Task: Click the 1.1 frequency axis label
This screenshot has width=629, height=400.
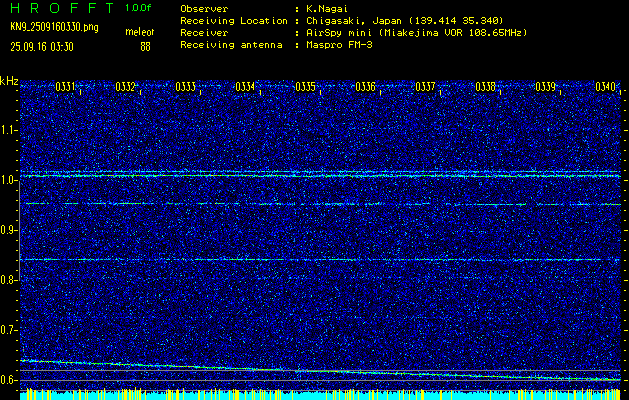Action: click(x=9, y=130)
